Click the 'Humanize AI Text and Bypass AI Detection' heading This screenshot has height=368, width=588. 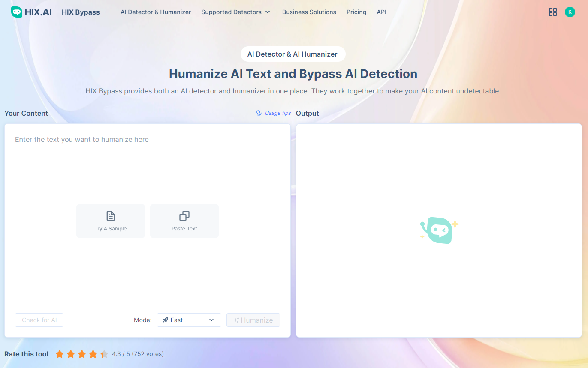click(x=293, y=74)
